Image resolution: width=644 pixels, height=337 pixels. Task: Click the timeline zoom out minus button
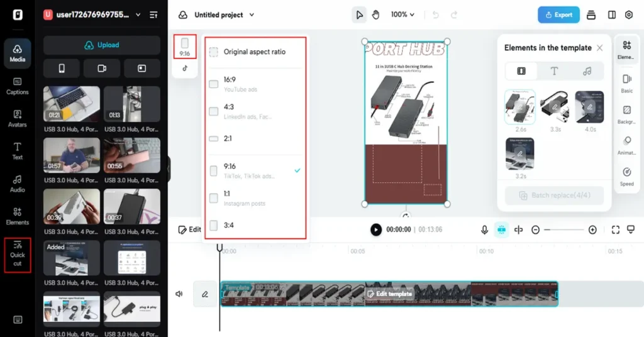tap(535, 230)
